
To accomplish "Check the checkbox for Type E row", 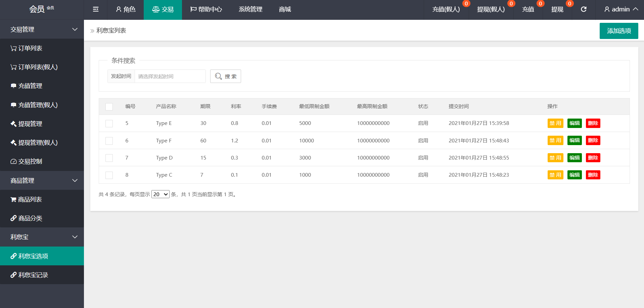I will click(x=109, y=124).
